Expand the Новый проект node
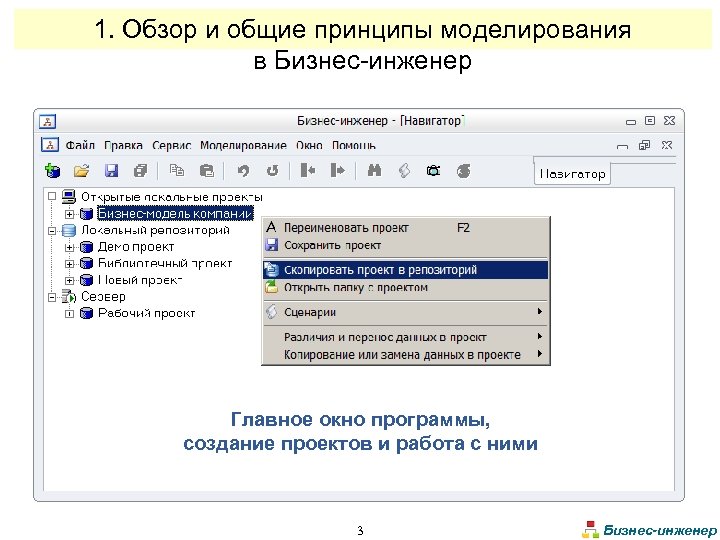Screen dimensions: 720x540 point(69,281)
